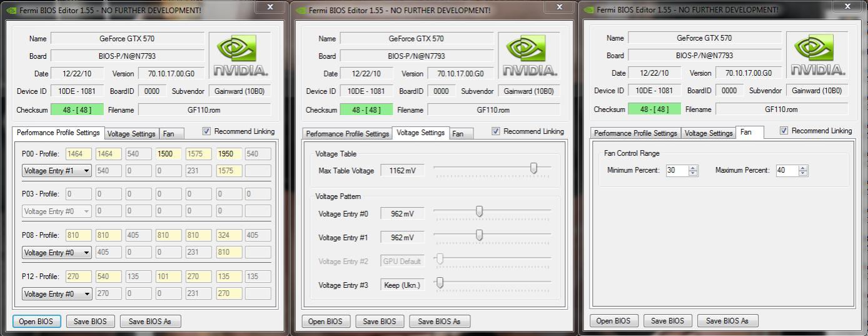Click the green Checksum field in the left window
This screenshot has width=868, height=336.
click(x=77, y=110)
